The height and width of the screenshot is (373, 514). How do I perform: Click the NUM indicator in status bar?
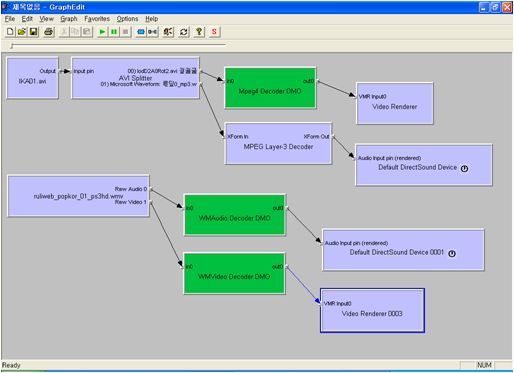[484, 365]
